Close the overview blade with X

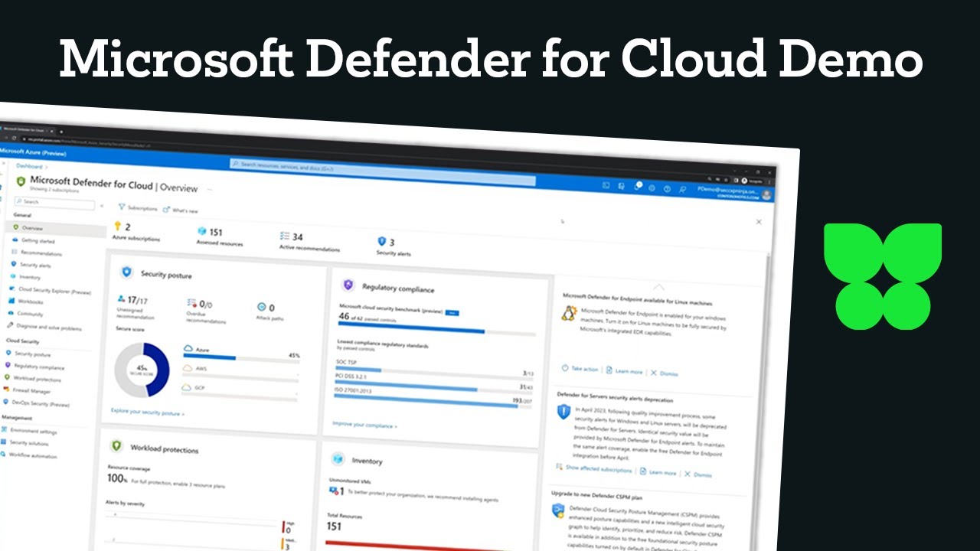[x=759, y=222]
